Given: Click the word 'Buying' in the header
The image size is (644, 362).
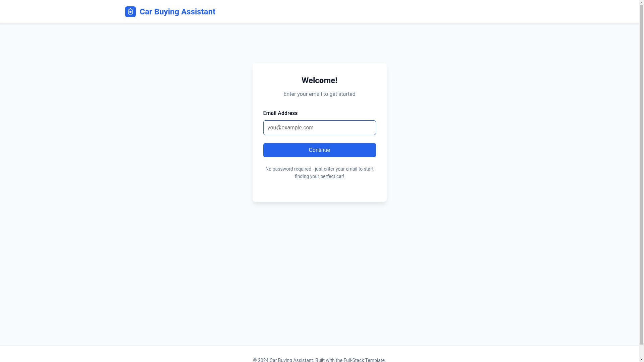Looking at the screenshot, I should pyautogui.click(x=167, y=12).
